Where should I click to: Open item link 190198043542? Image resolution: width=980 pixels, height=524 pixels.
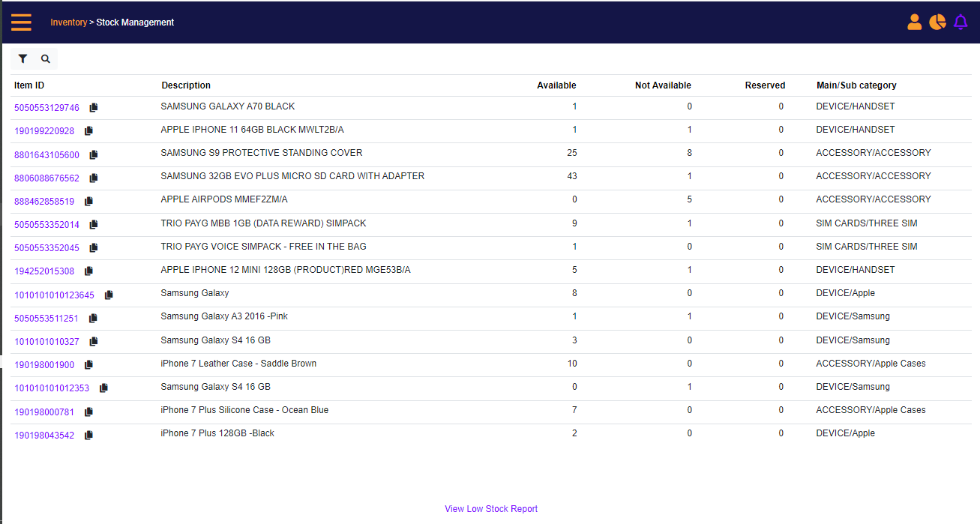tap(44, 436)
